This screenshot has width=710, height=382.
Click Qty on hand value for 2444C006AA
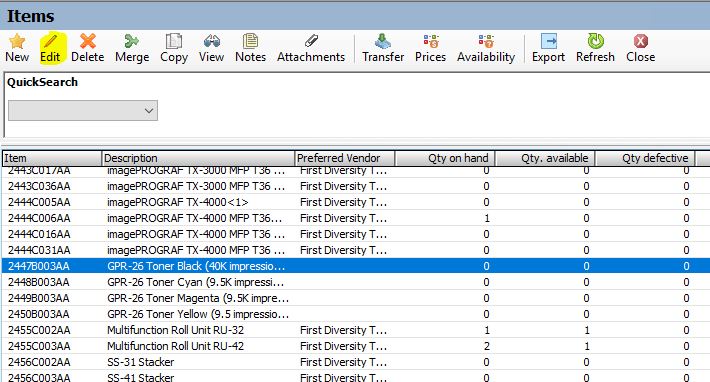click(487, 218)
